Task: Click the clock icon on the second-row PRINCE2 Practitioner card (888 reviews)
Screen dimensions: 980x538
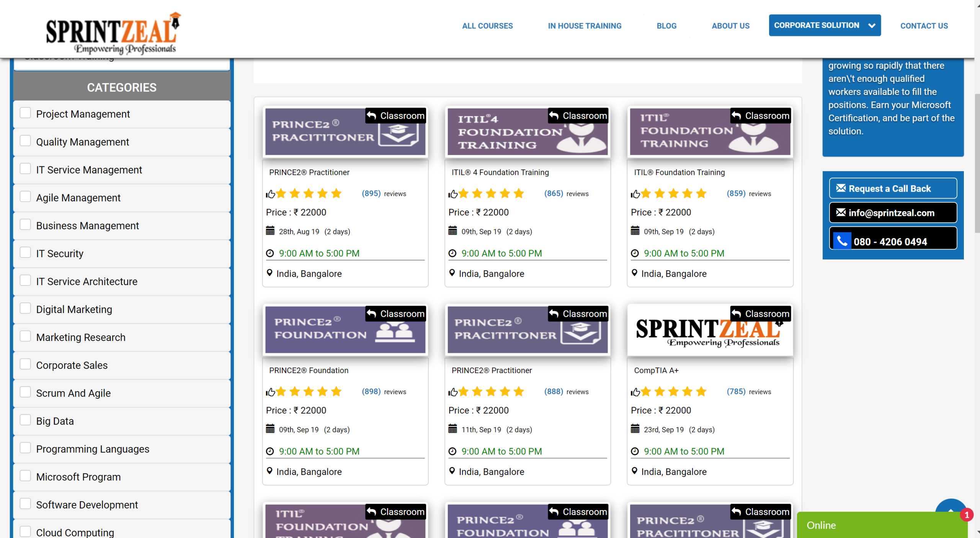Action: tap(452, 452)
